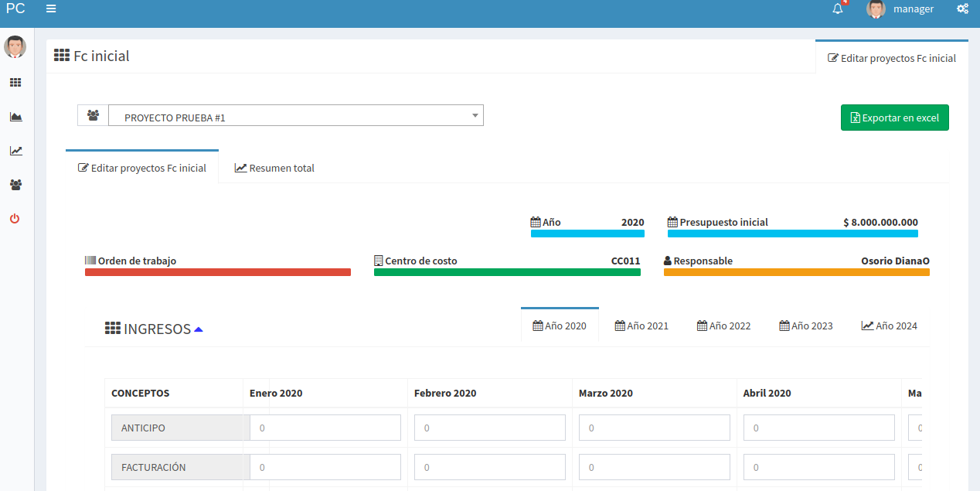Click the PC logo link
Screen dimensions: 980x491
[x=15, y=9]
